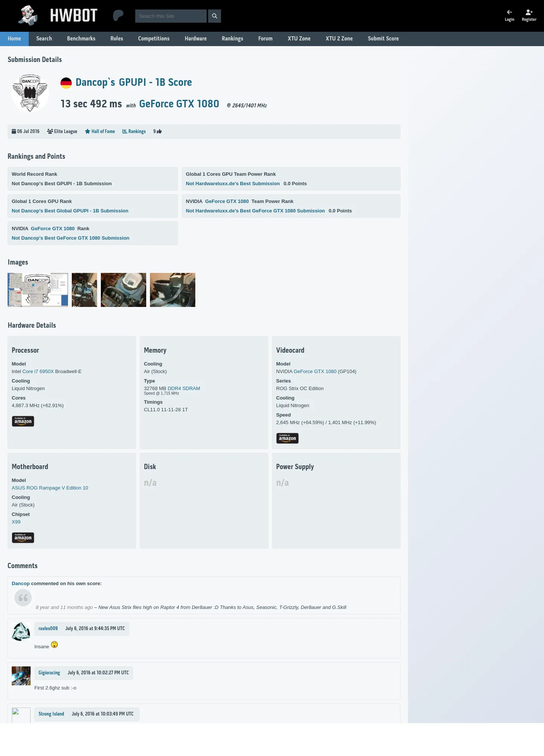Click the Amazon badge under Videocard
The height and width of the screenshot is (756, 544).
(287, 438)
